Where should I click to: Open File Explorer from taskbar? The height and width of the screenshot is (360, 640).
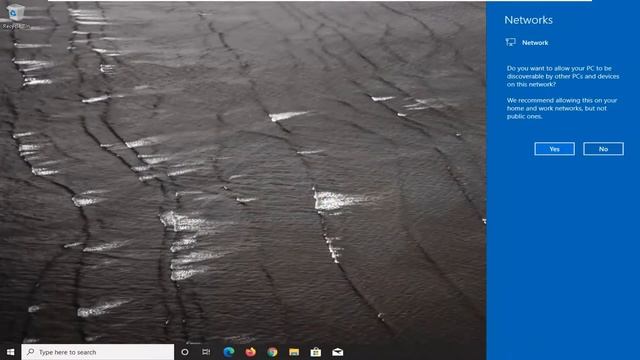click(x=294, y=352)
